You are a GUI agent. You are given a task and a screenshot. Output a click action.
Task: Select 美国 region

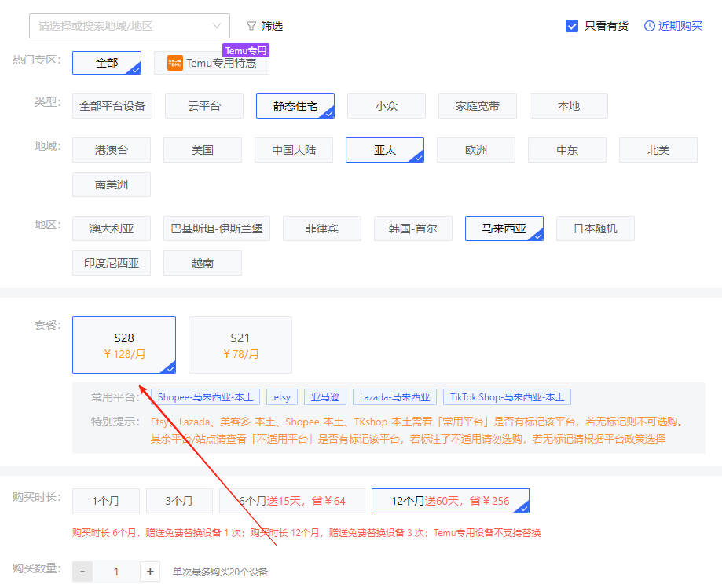[x=203, y=150]
